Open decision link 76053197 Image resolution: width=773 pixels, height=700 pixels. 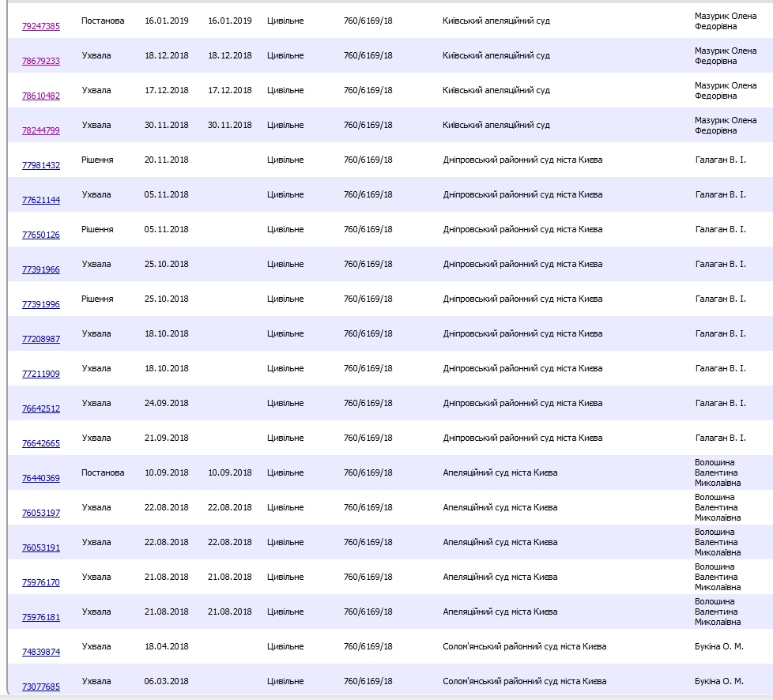click(x=41, y=513)
